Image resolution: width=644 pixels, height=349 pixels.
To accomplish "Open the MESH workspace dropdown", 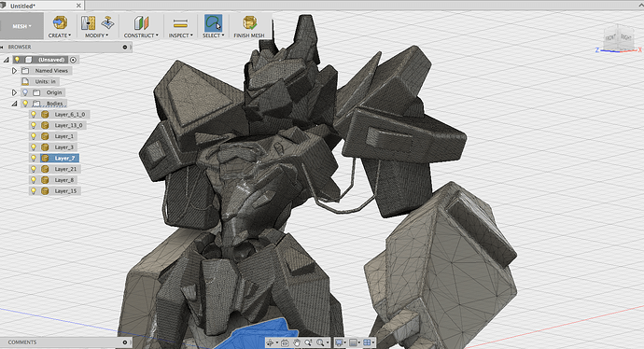I will (x=21, y=26).
